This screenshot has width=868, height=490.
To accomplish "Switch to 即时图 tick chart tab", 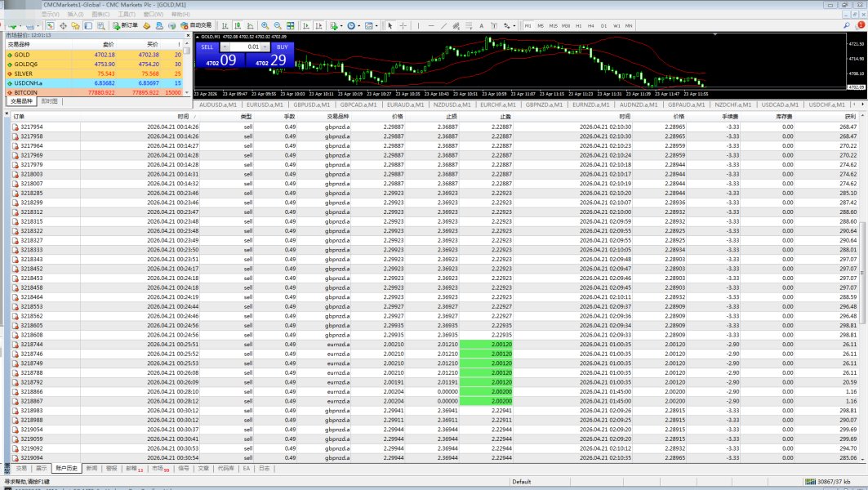I will [x=49, y=101].
